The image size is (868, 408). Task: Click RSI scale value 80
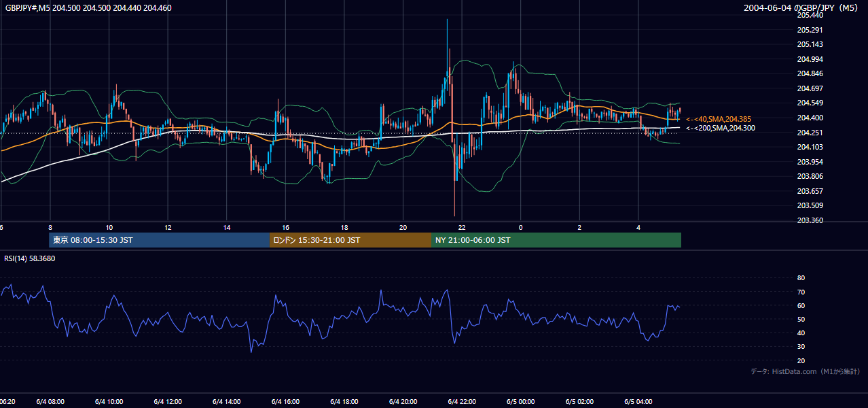(801, 278)
